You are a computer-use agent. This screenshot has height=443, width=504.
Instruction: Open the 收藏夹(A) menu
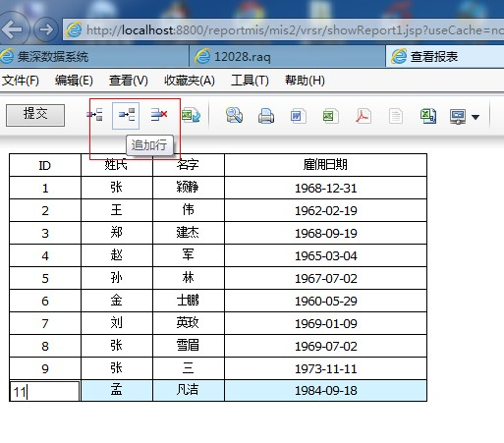pyautogui.click(x=190, y=81)
